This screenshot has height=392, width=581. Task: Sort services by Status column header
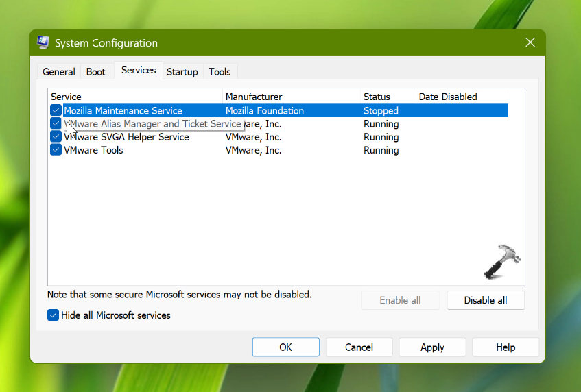[388, 97]
